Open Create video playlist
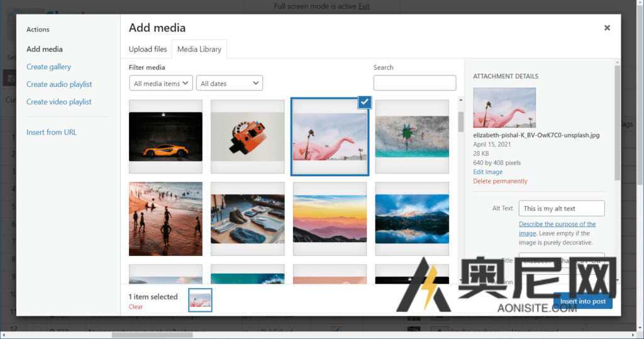This screenshot has height=339, width=644. [58, 102]
